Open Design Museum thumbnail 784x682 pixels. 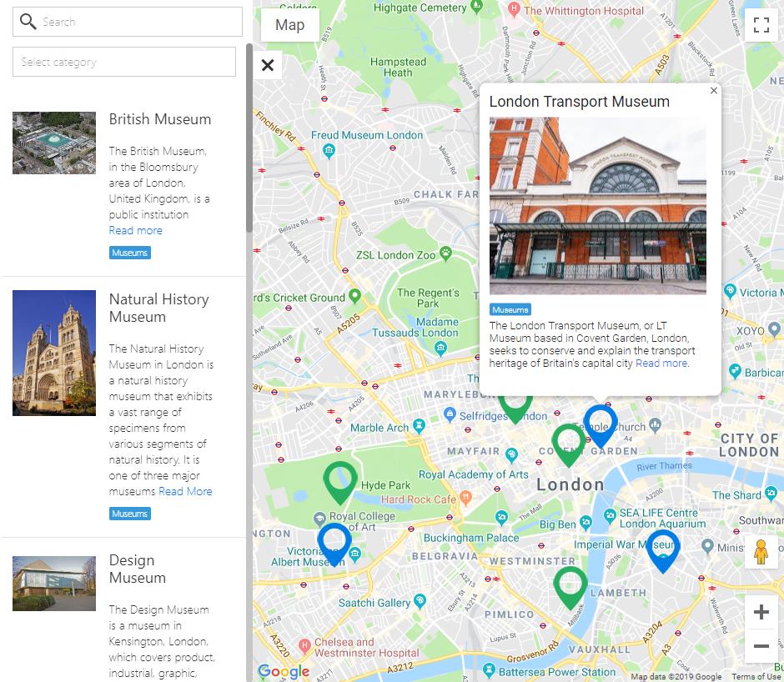(54, 584)
